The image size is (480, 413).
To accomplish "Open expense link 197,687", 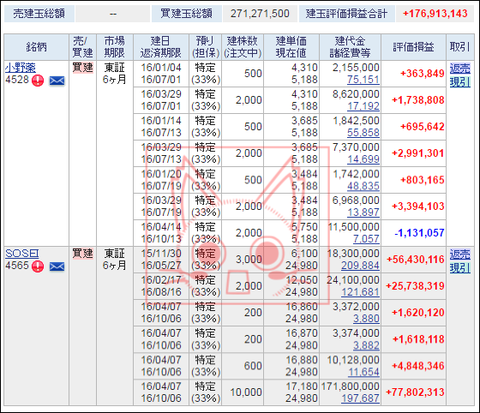I will coord(360,398).
